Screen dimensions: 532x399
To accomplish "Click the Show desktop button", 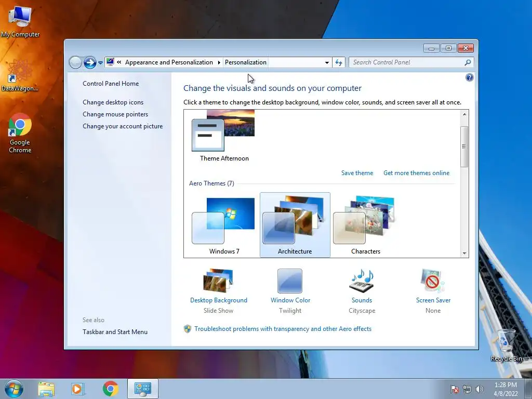I will 528,389.
